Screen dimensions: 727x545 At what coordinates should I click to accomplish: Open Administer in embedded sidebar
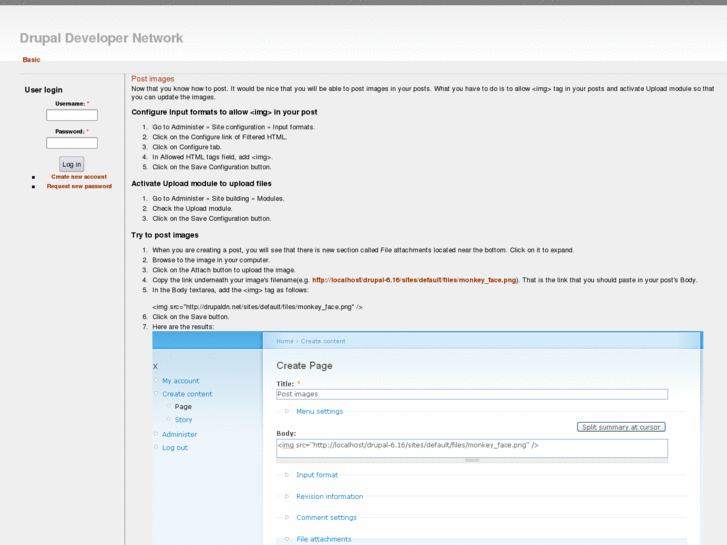point(179,435)
